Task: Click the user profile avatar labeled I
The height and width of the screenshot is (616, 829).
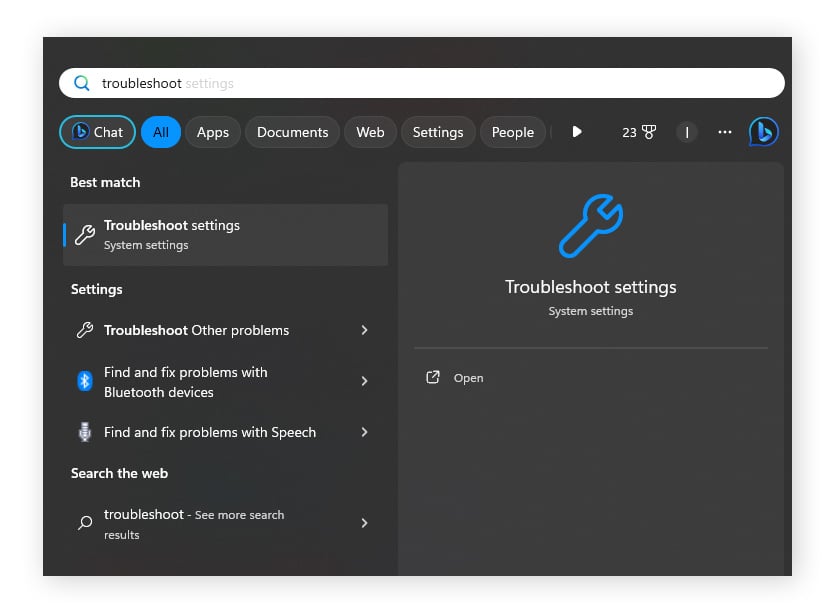Action: (x=686, y=131)
